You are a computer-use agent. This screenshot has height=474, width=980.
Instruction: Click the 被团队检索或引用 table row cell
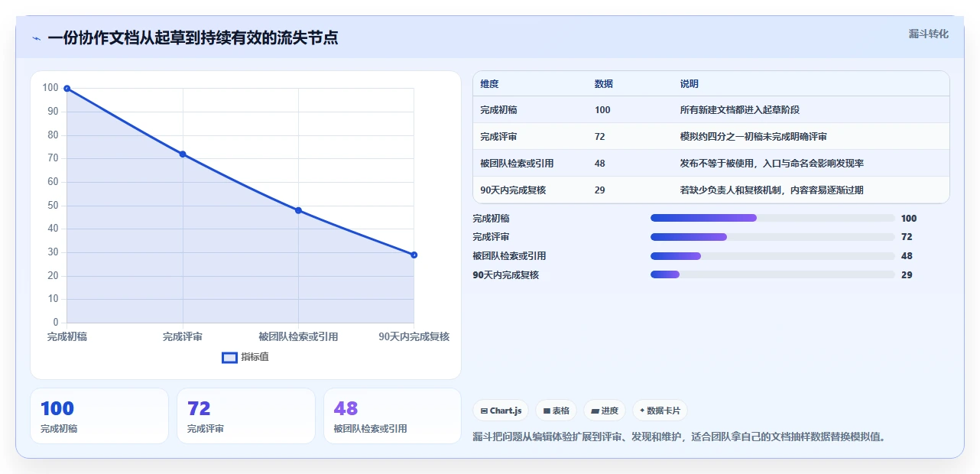click(x=517, y=164)
